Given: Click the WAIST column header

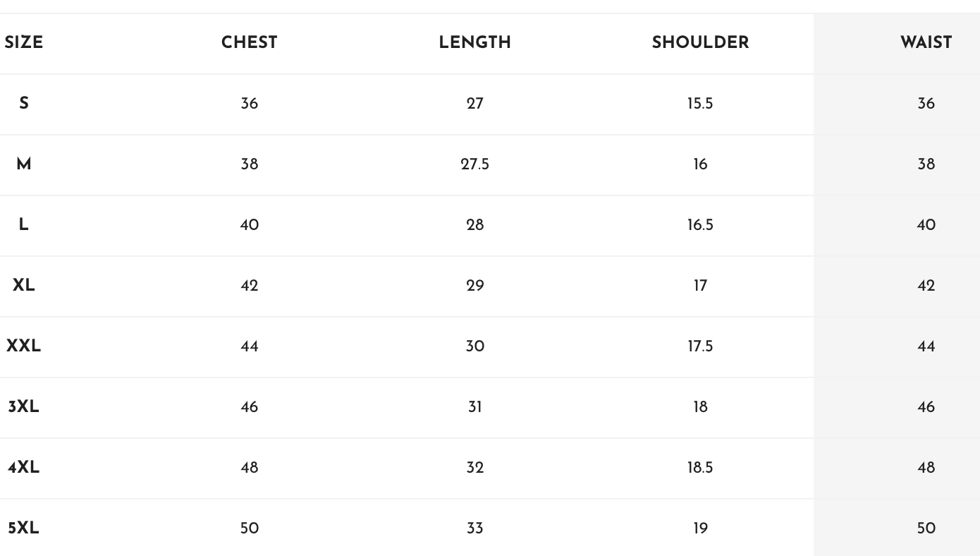Looking at the screenshot, I should (926, 42).
